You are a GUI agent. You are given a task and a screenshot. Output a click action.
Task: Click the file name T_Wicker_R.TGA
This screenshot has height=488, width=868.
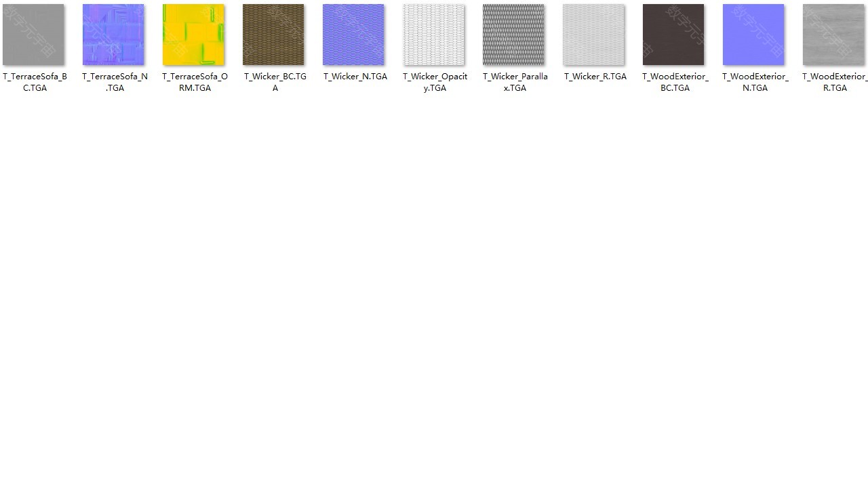[595, 77]
